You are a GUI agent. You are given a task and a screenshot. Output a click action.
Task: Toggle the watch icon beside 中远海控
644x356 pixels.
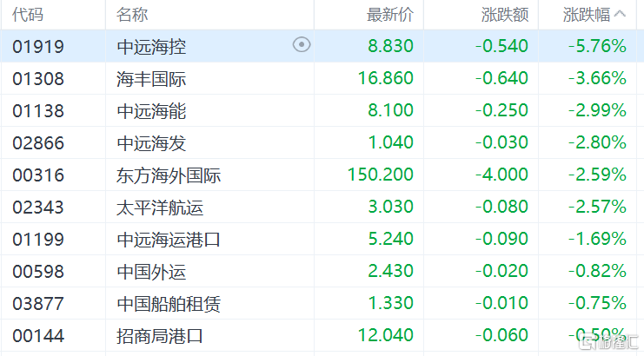(x=302, y=44)
